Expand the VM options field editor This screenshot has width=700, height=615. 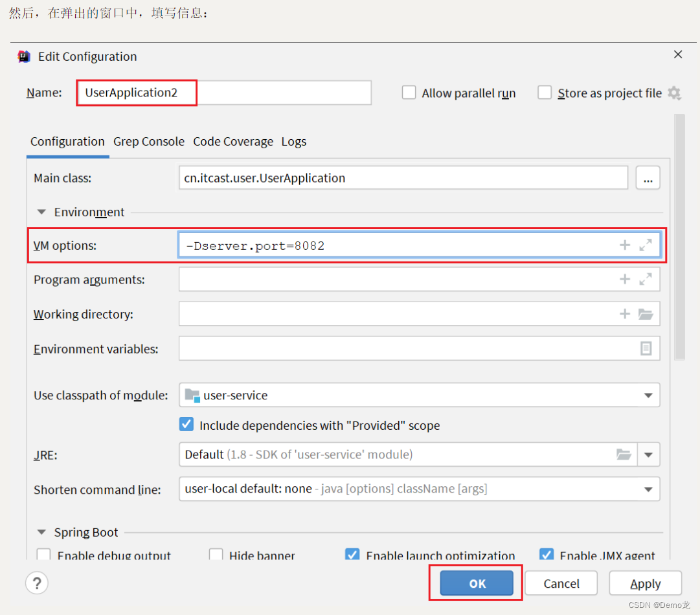[646, 245]
